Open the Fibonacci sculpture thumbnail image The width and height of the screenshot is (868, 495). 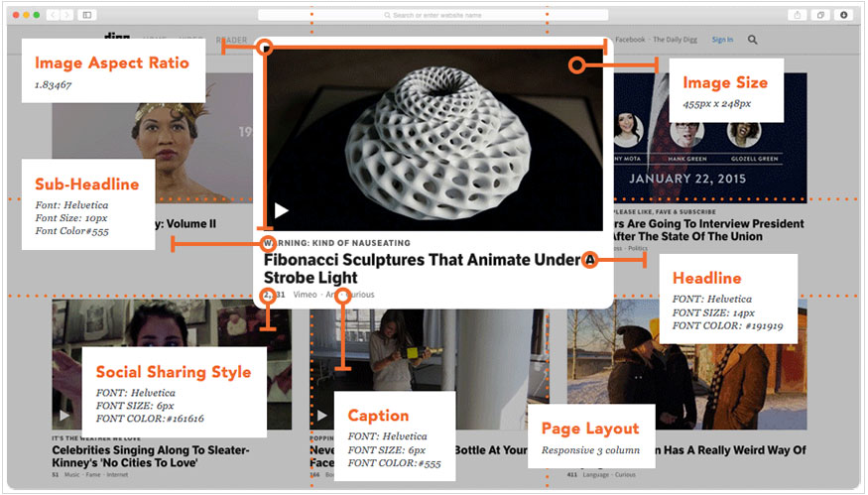434,140
